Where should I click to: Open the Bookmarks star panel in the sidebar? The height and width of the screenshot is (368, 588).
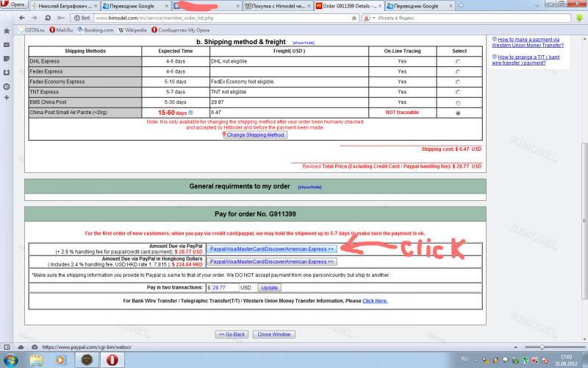(7, 30)
